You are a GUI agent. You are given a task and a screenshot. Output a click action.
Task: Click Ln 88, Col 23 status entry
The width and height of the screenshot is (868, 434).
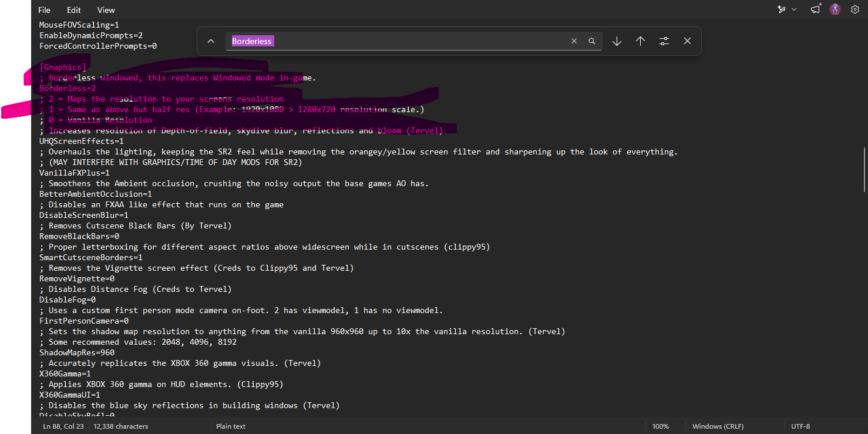pos(63,426)
